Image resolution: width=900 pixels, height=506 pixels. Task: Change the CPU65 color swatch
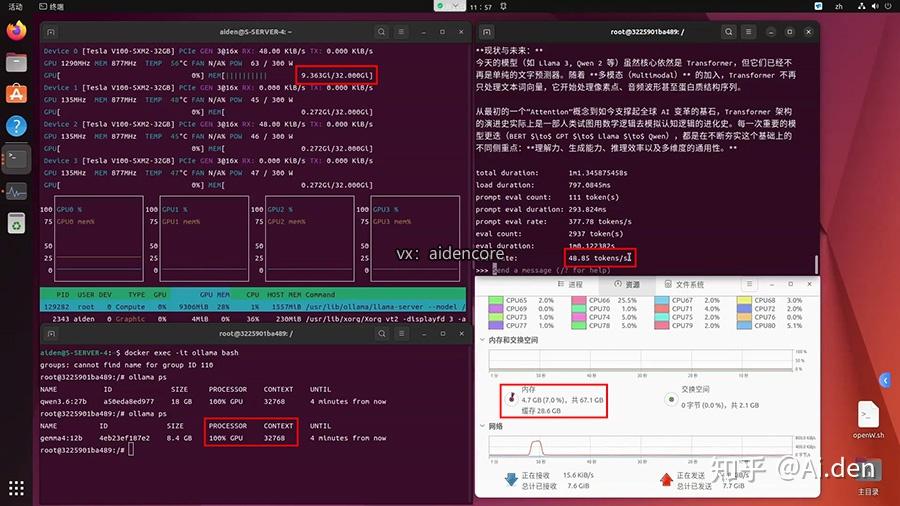click(x=495, y=300)
